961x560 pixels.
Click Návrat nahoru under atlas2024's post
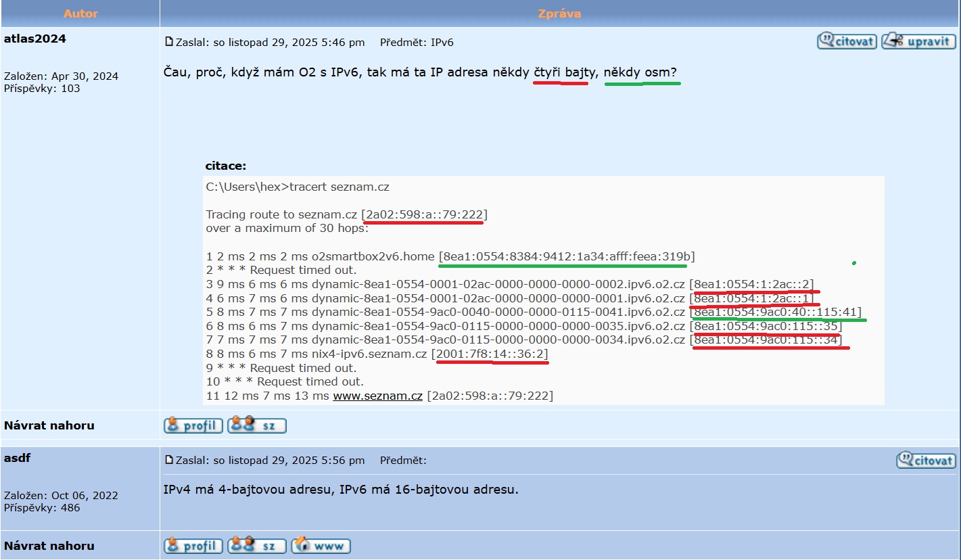[49, 425]
